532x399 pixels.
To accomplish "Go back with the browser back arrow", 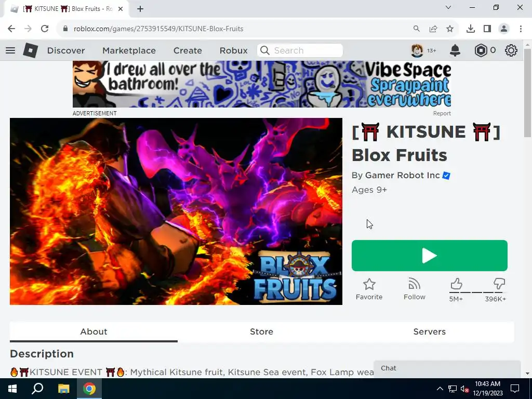I will [11, 29].
